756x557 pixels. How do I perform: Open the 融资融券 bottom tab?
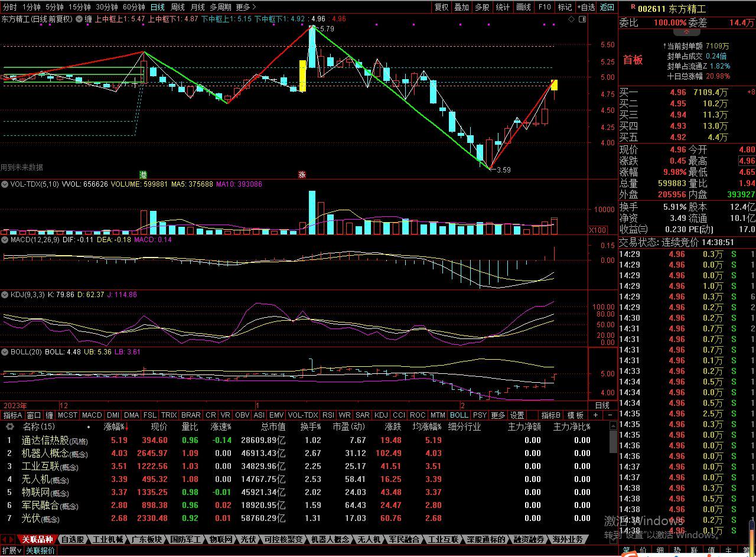click(x=529, y=539)
